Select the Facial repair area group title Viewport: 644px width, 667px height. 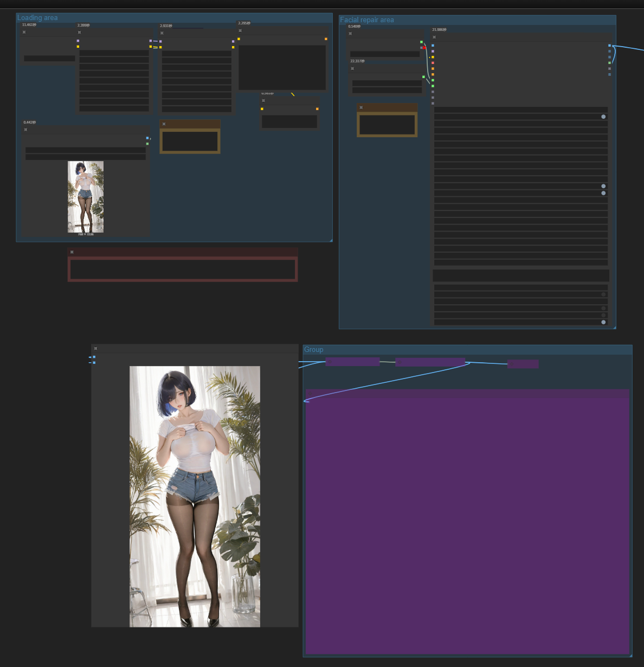367,20
